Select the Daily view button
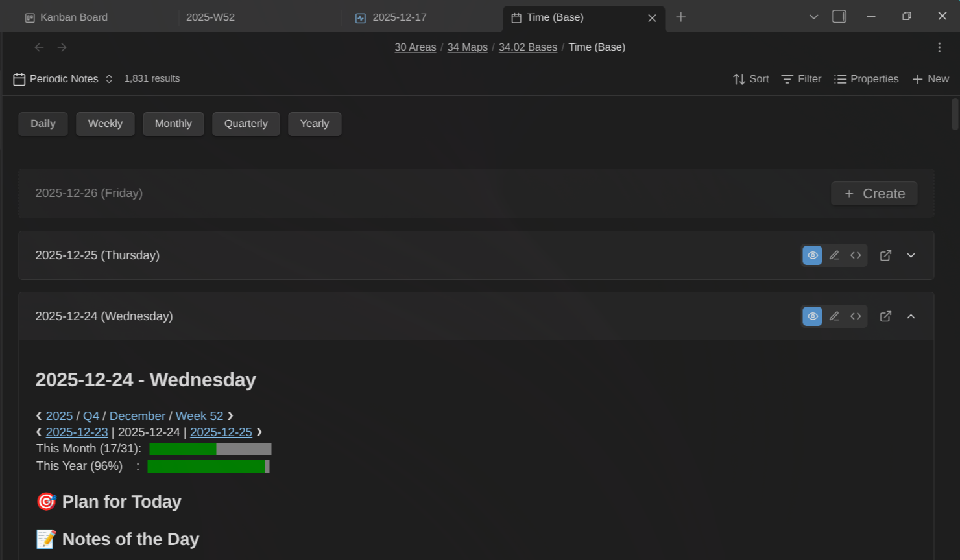Image resolution: width=960 pixels, height=560 pixels. [43, 124]
